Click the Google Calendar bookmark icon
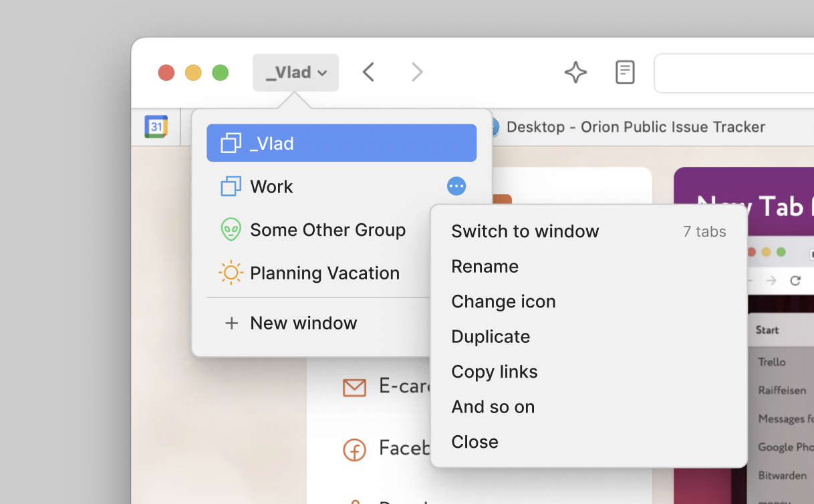The image size is (814, 504). coord(156,126)
